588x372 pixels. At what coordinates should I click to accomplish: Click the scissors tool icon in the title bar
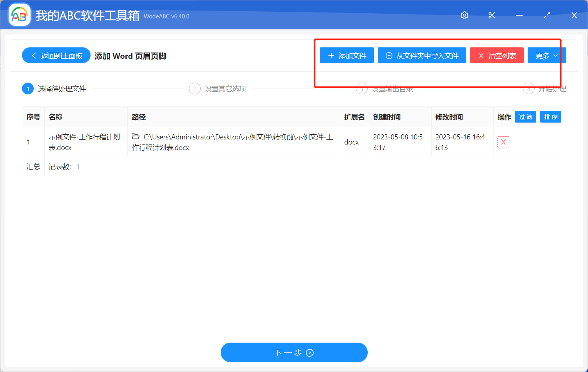pyautogui.click(x=492, y=15)
